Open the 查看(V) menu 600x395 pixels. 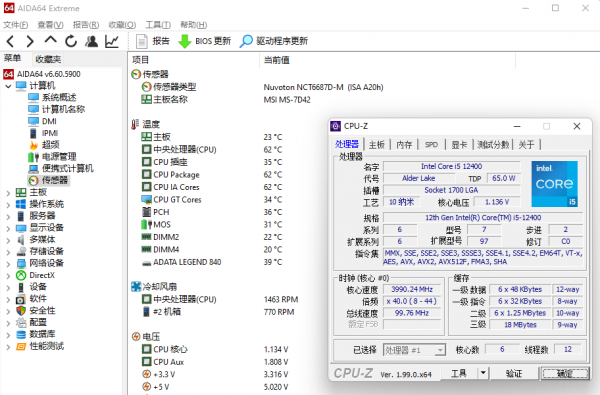coord(50,25)
